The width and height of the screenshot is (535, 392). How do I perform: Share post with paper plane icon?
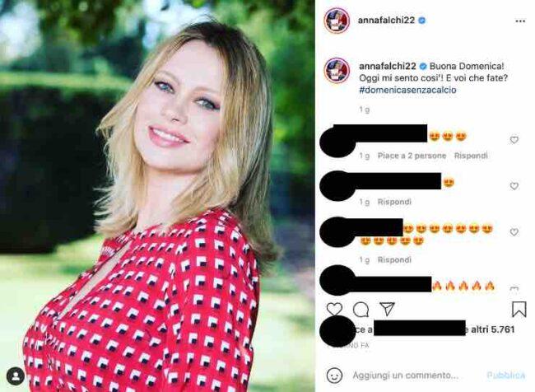(x=388, y=309)
